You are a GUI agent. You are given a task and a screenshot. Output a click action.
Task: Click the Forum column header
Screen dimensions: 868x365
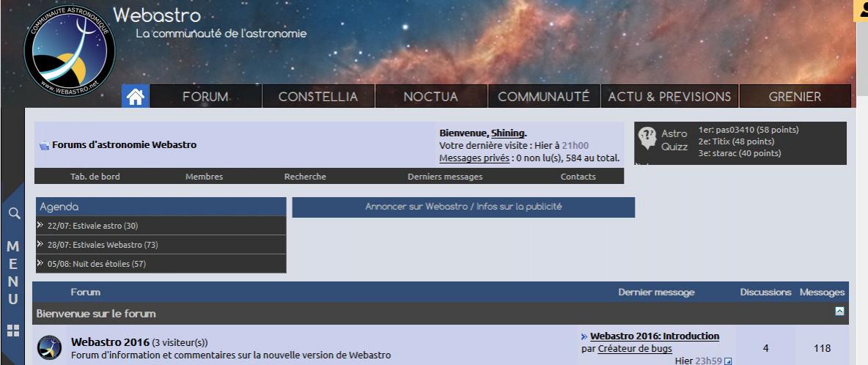(x=85, y=292)
